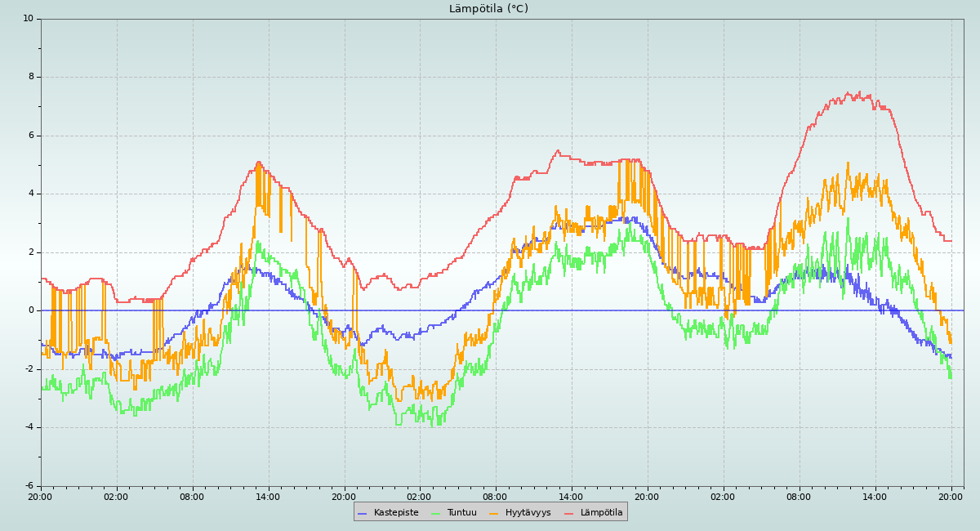This screenshot has width=980, height=531.
Task: Click the 8 label on the y-axis
Action: click(31, 77)
